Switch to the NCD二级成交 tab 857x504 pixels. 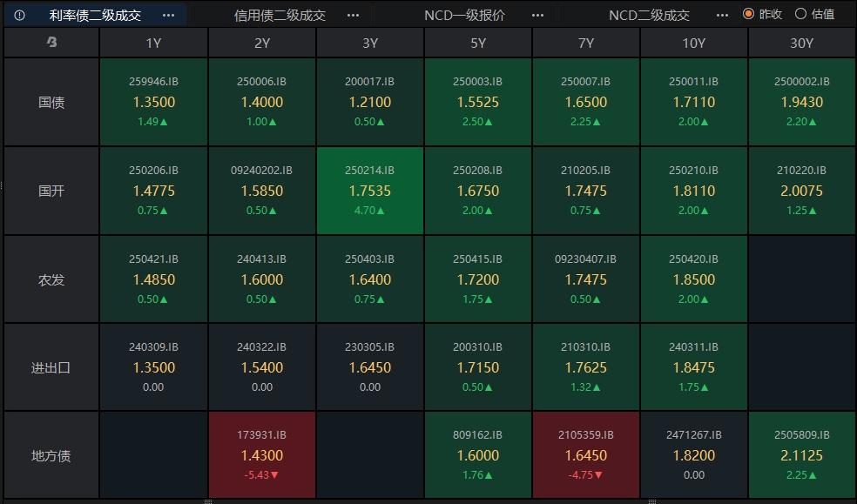650,16
